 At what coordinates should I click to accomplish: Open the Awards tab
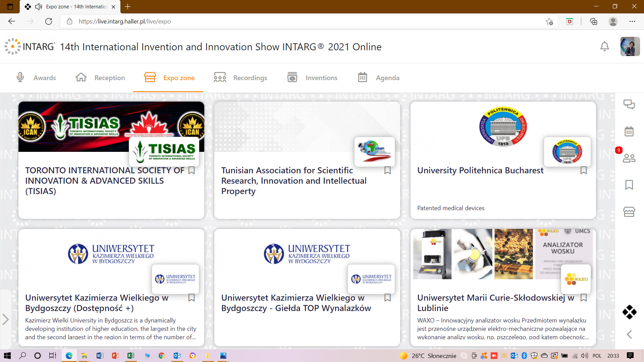point(36,78)
